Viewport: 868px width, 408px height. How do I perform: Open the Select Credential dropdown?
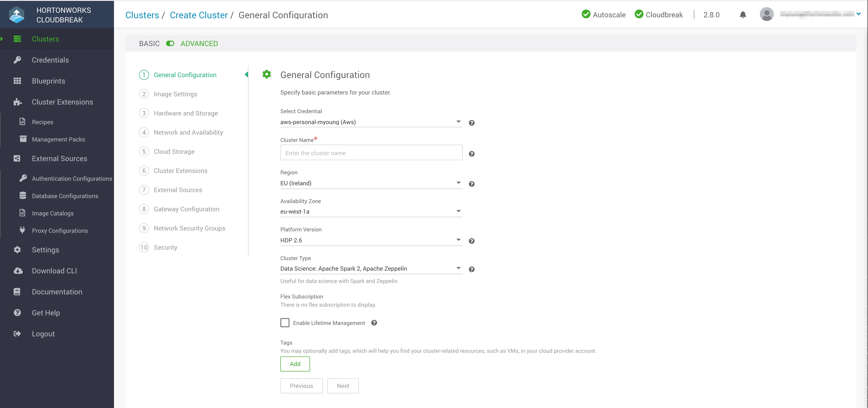click(371, 122)
